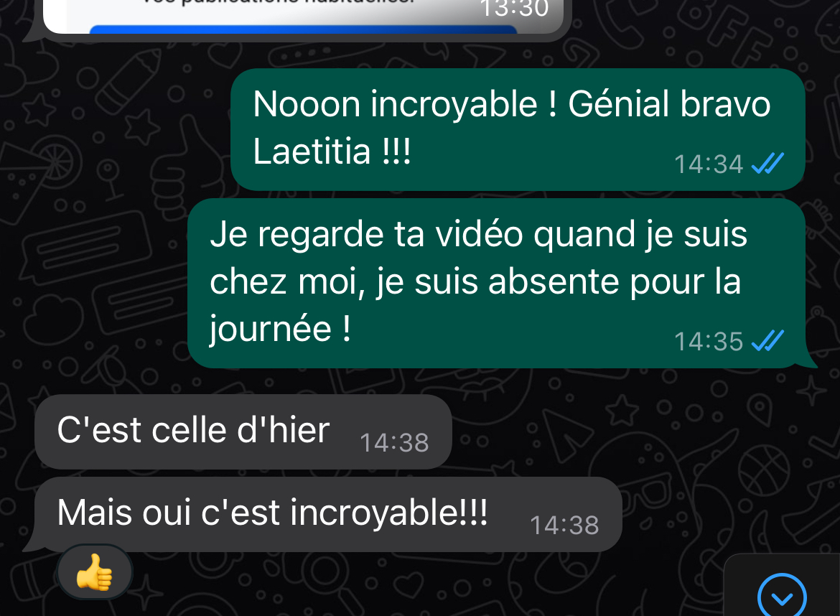Image resolution: width=840 pixels, height=616 pixels.
Task: Jump to latest messages with the down-chevron button
Action: point(782,597)
